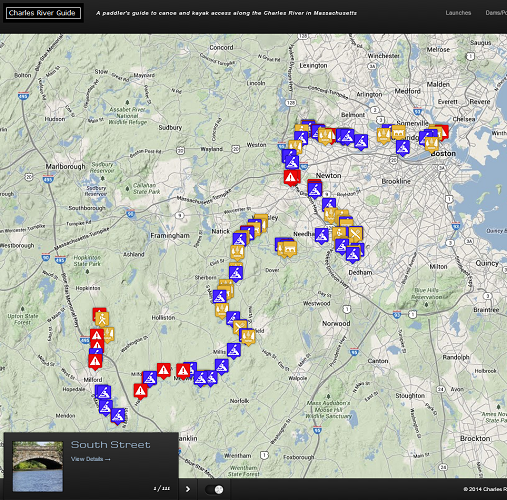Advance to next location with arrow button
The height and width of the screenshot is (500, 507).
(188, 489)
